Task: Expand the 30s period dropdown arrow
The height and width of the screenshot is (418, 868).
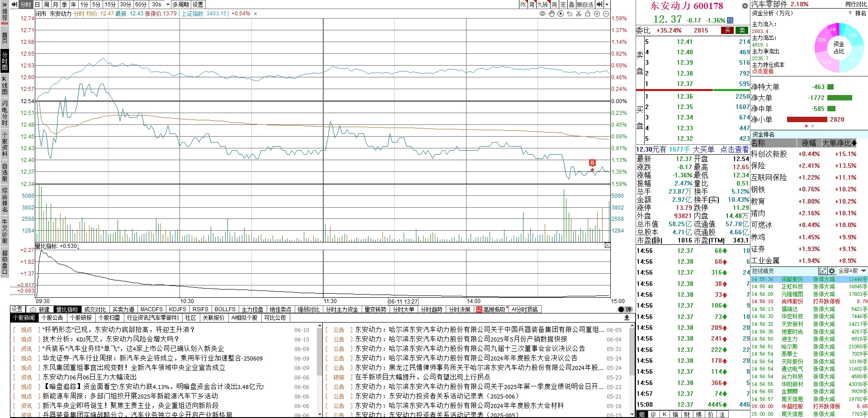Action: tap(168, 5)
